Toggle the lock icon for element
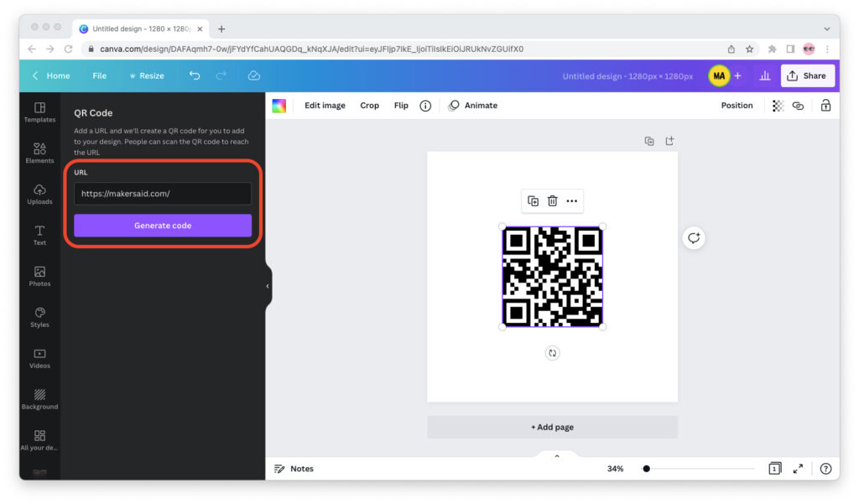The width and height of the screenshot is (859, 504). coord(825,105)
